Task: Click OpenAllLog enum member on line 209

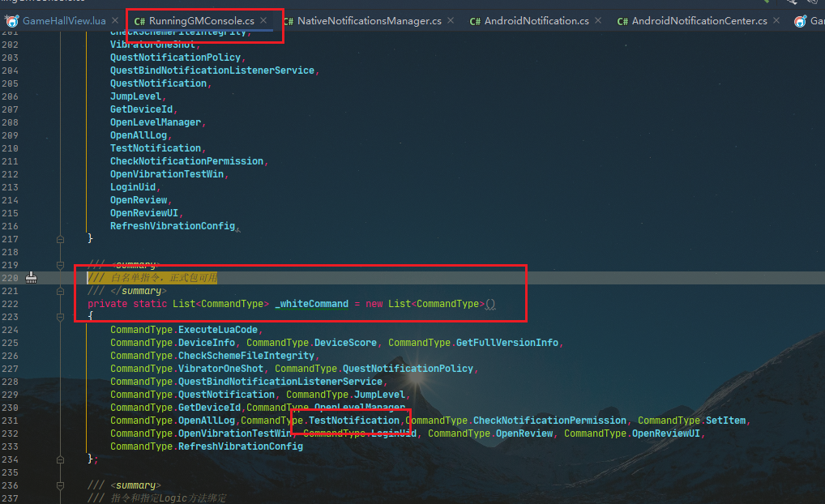Action: (139, 135)
